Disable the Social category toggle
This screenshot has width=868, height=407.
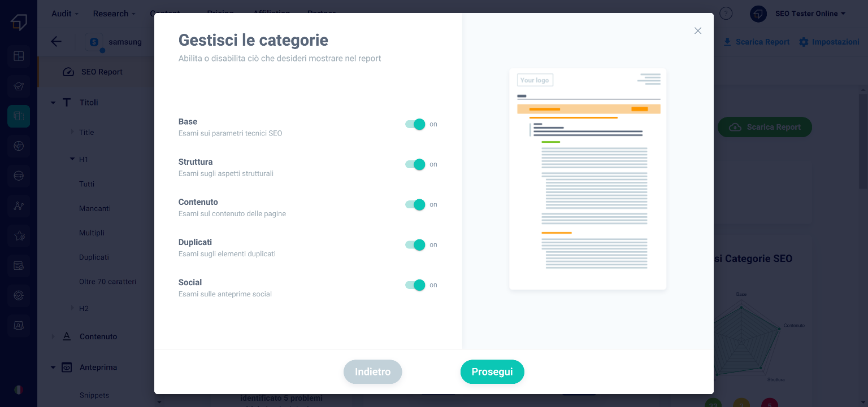pos(415,285)
